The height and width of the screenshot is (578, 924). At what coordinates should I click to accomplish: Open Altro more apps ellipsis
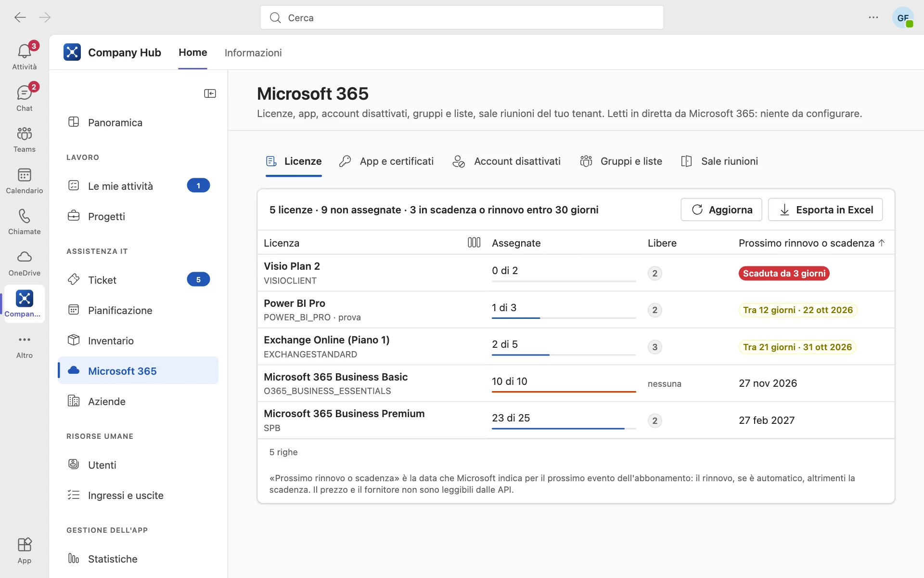pyautogui.click(x=25, y=345)
